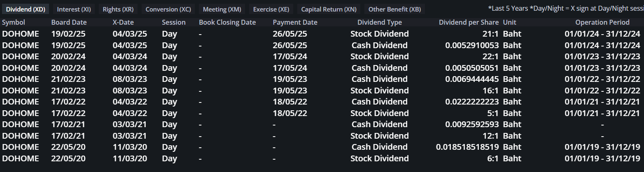The height and width of the screenshot is (172, 644).
Task: Click the 03/03/21 X-Date in 0.0092592593 row
Action: coord(130,124)
